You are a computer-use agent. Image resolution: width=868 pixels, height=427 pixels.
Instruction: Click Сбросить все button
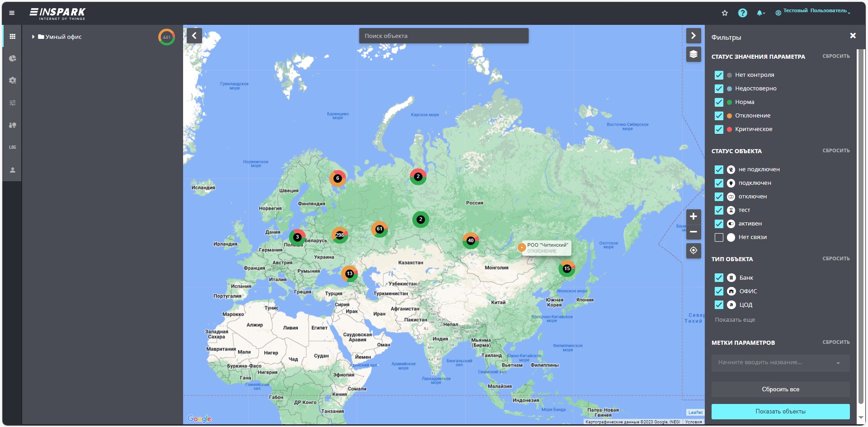coord(780,389)
